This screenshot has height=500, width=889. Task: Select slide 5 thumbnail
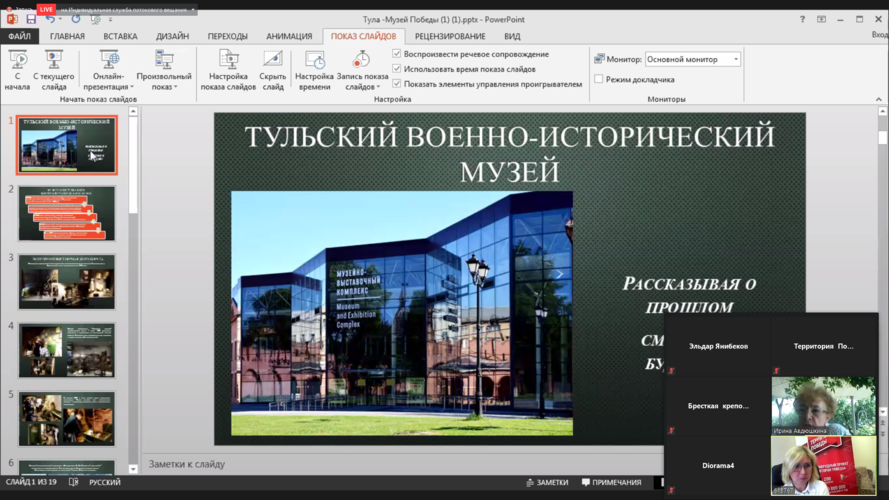pos(67,419)
